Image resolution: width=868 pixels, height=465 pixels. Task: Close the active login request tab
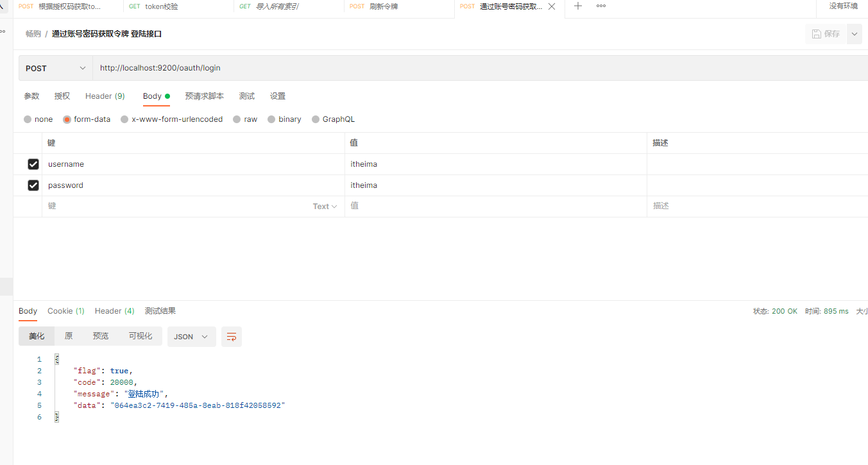[552, 6]
